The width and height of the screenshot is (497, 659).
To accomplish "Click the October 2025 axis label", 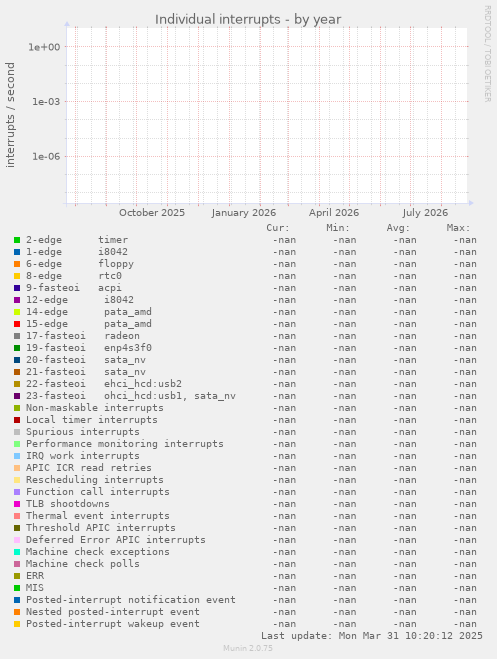I will (x=152, y=213).
